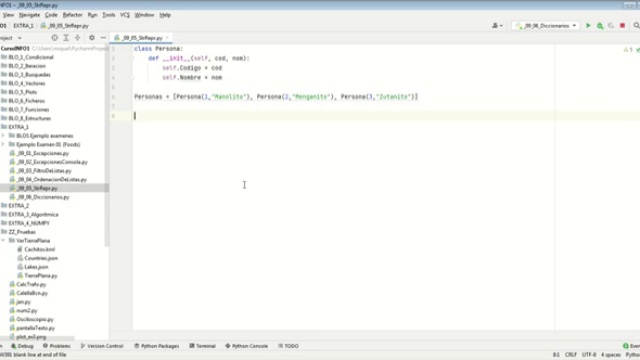The width and height of the screenshot is (640, 360).
Task: Click the fold marker beside def __init__ line
Action: tap(132, 58)
